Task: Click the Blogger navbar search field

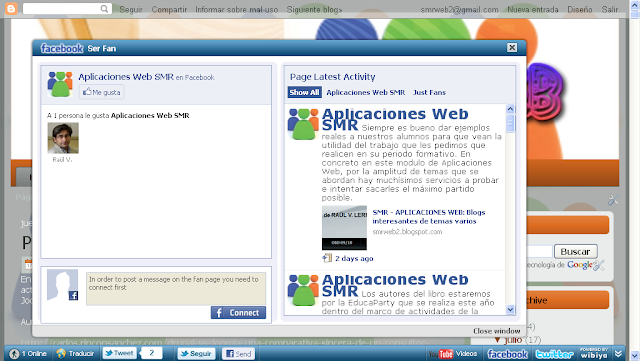Action: [x=67, y=9]
